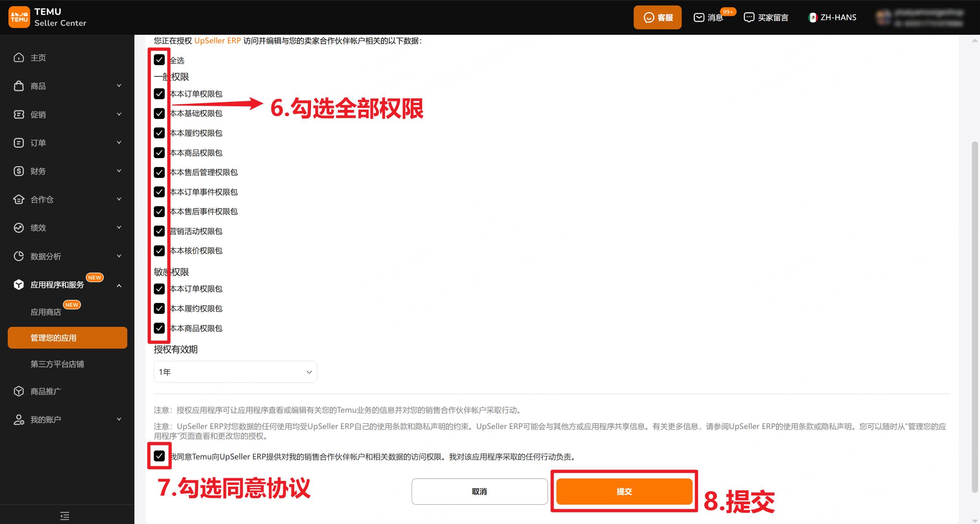Screen dimensions: 980x524
Task: Click the 敏感权限 section heading
Action: pyautogui.click(x=171, y=272)
